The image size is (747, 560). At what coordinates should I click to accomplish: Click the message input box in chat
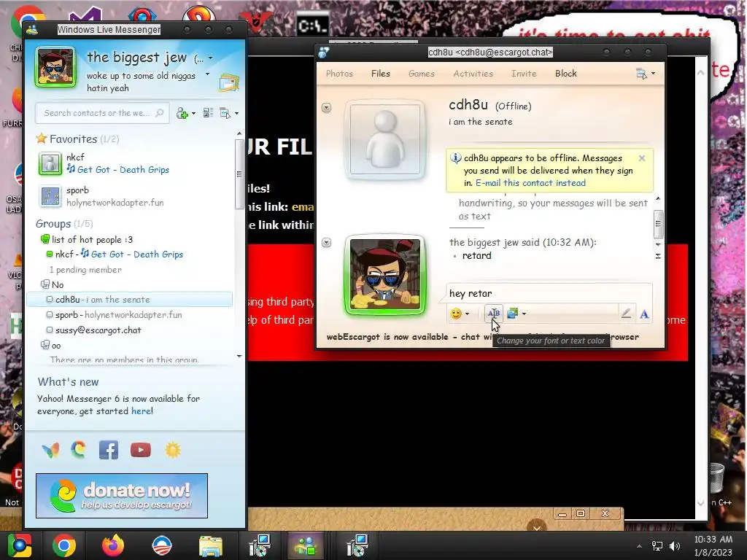(x=549, y=293)
